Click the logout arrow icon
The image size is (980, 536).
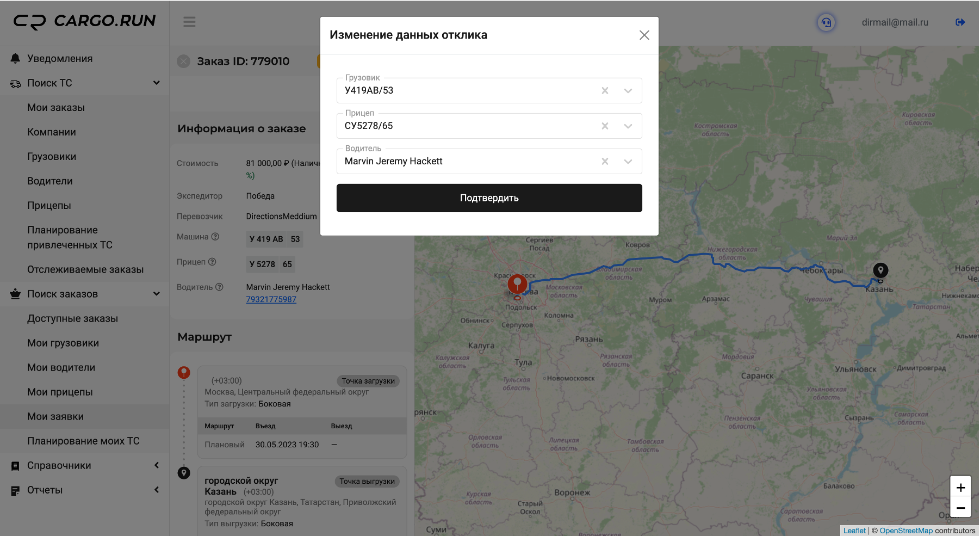coord(960,22)
